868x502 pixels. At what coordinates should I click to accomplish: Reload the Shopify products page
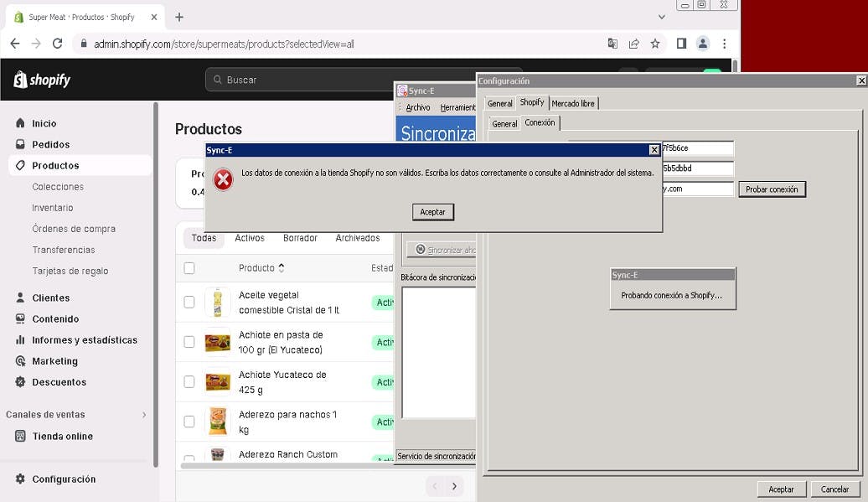click(x=57, y=44)
